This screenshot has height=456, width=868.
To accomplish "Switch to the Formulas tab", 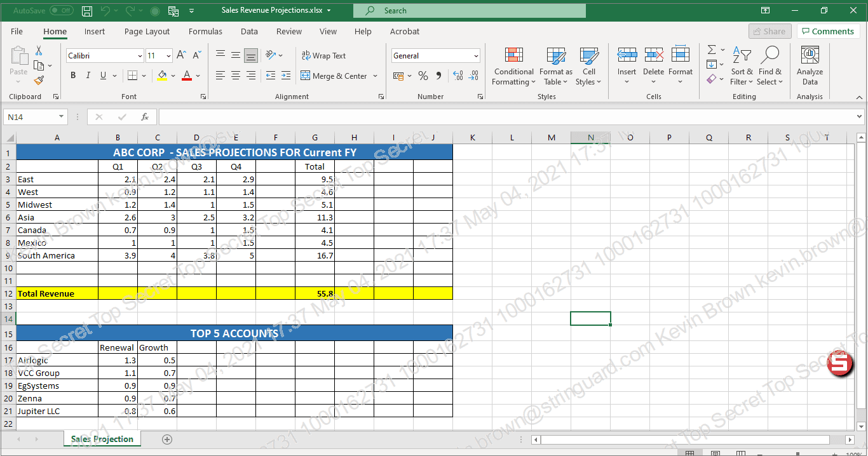I will [205, 32].
